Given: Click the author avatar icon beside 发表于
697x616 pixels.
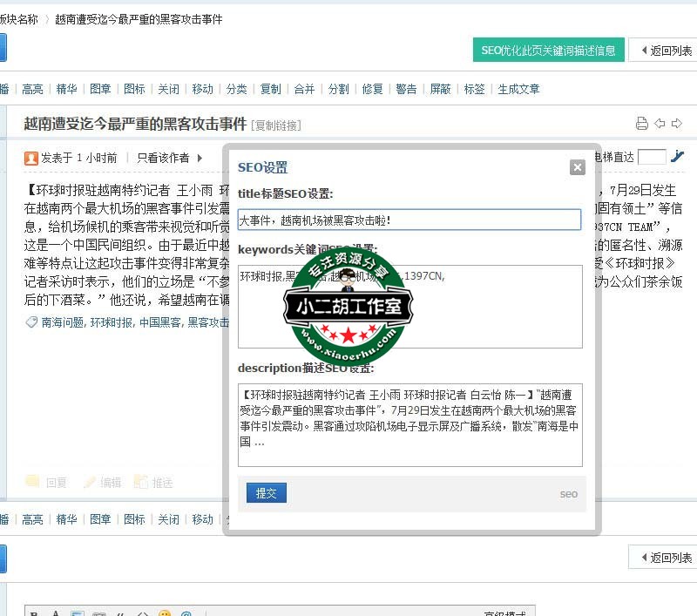Looking at the screenshot, I should (x=31, y=158).
